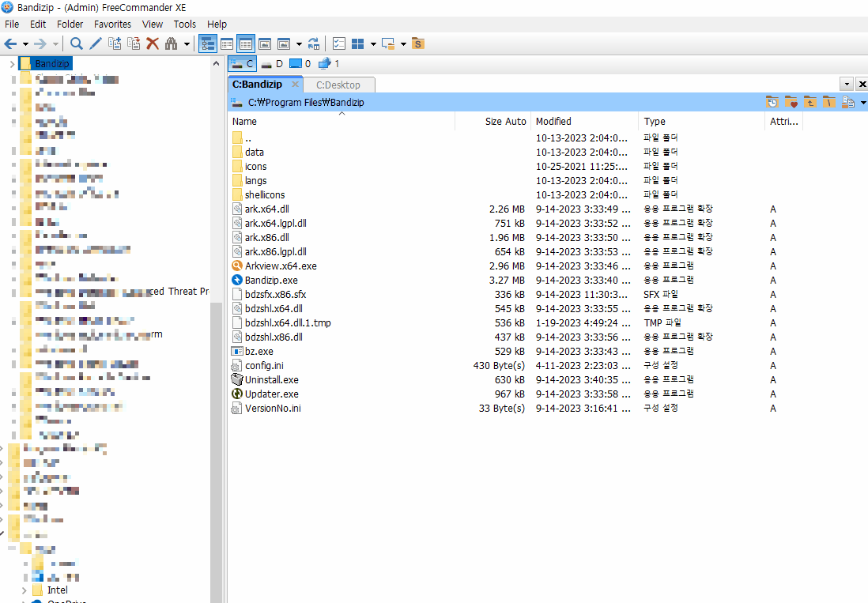Open the Edit menu
This screenshot has height=603, width=868.
click(38, 24)
